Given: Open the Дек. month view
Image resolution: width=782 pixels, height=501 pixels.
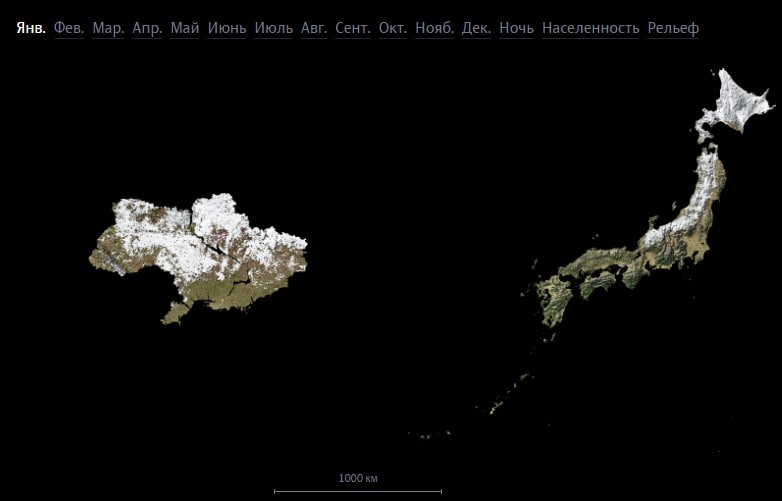Looking at the screenshot, I should [476, 28].
